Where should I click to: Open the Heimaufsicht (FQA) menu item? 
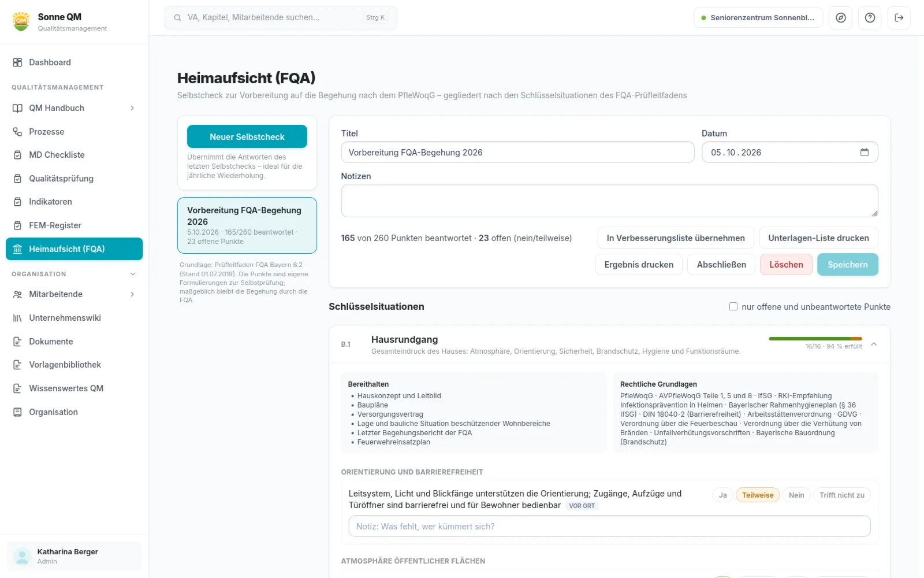point(74,249)
